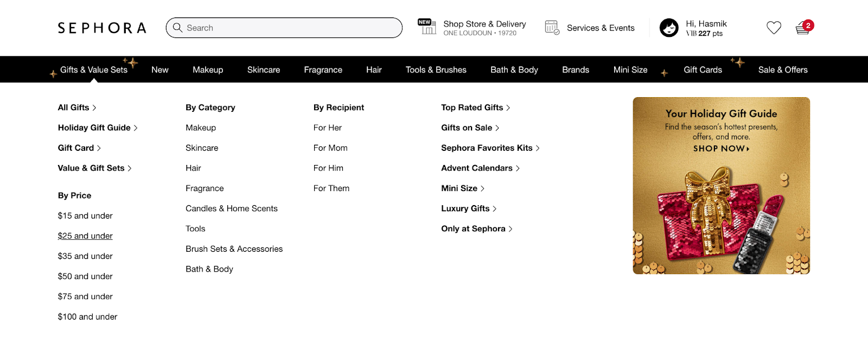The image size is (868, 337).
Task: Choose Bath & Body under By Category
Action: coord(209,269)
